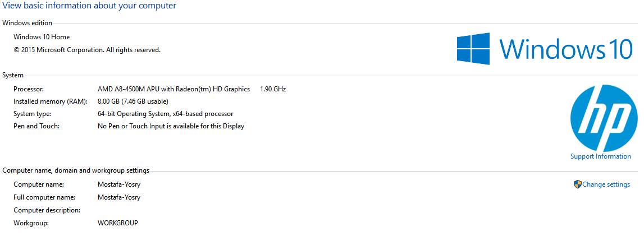Viewport: 644px width, 236px height.
Task: Click the WORKGROUP value
Action: pos(118,223)
